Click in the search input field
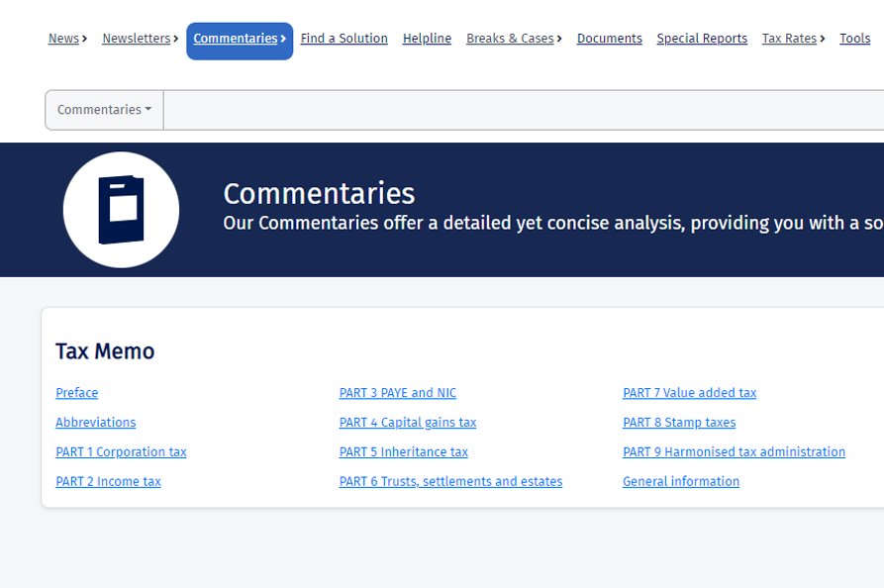This screenshot has height=588, width=884. click(523, 110)
